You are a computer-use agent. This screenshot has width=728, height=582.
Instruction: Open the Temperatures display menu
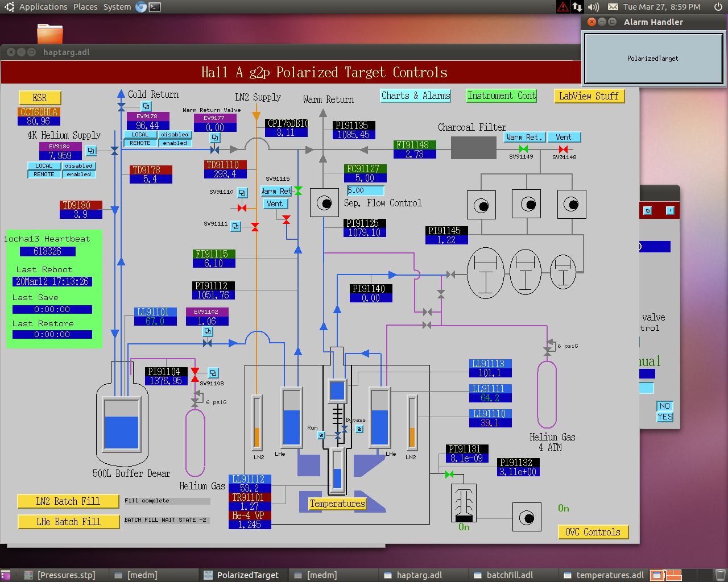(x=337, y=504)
